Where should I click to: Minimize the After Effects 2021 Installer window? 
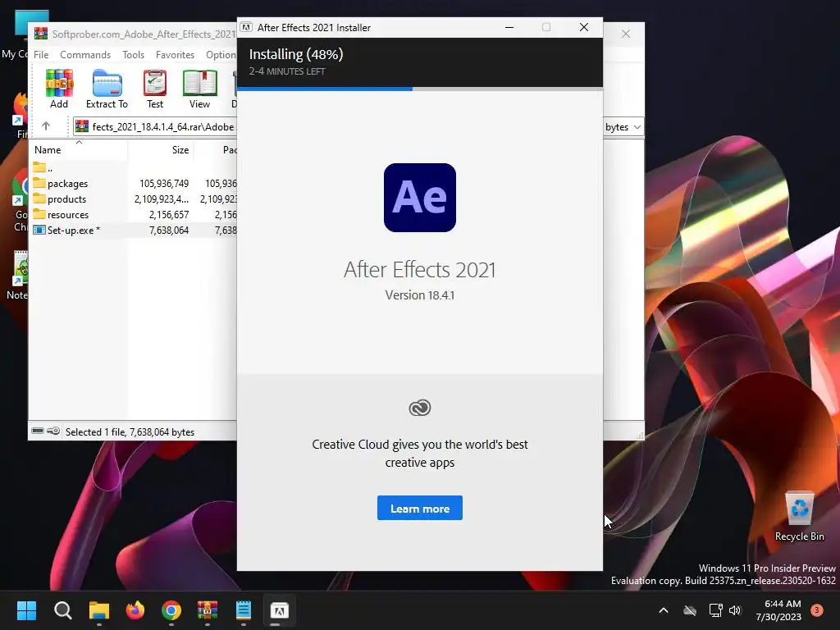[509, 27]
